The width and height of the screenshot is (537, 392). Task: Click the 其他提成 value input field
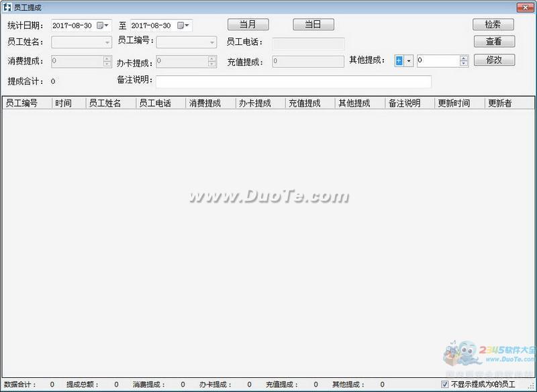[x=437, y=60]
